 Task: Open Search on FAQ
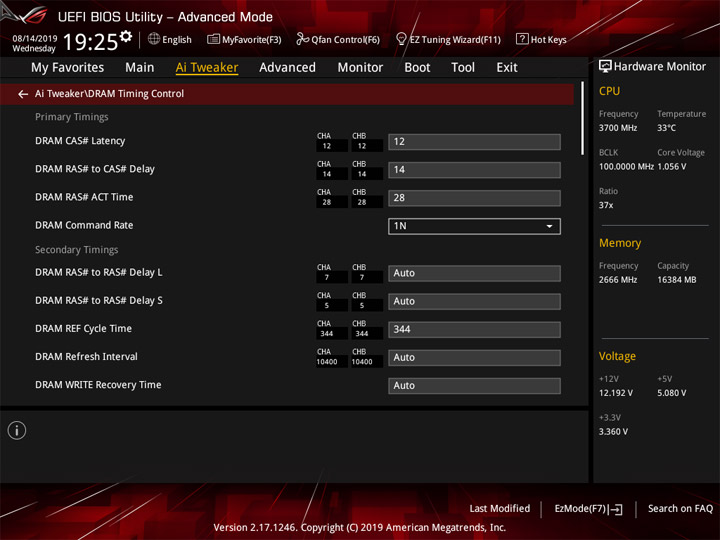click(x=681, y=508)
